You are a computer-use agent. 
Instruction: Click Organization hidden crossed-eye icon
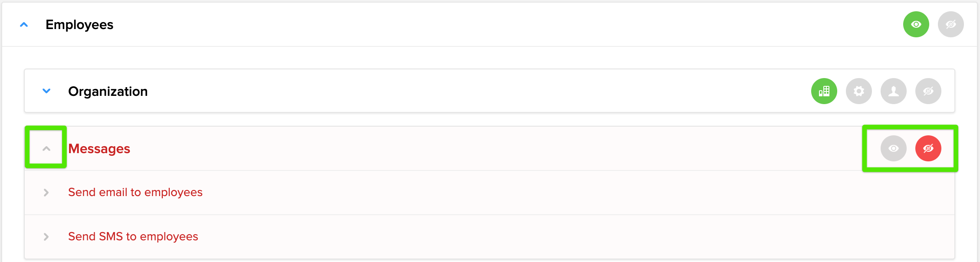pyautogui.click(x=928, y=91)
